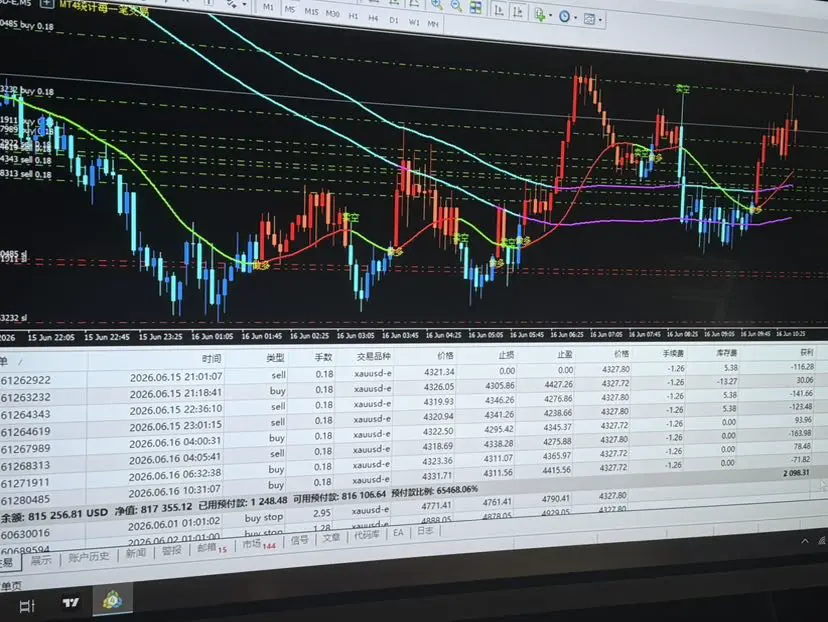
Task: Sort orders by 手续费 column header
Action: click(673, 353)
